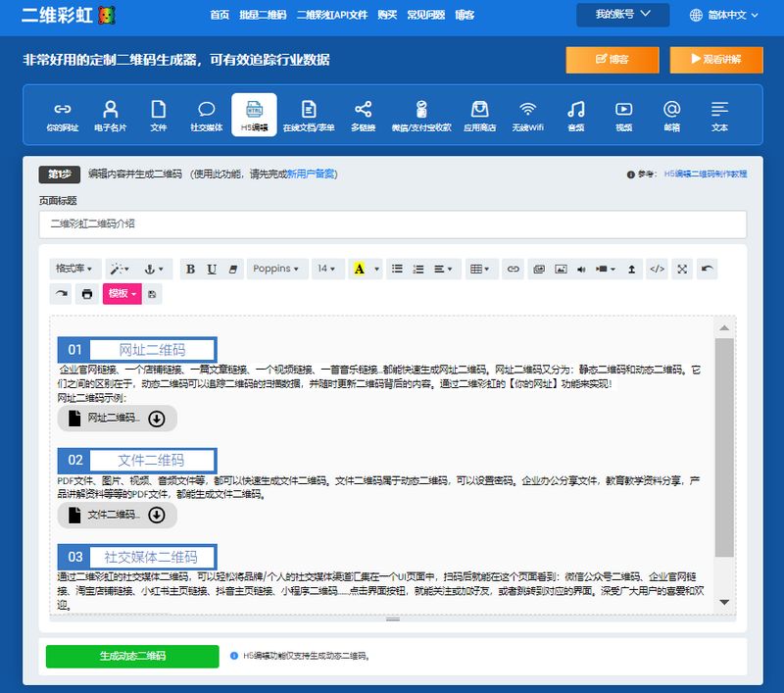Viewport: 784px width, 693px height.
Task: Switch to code view with the </> icon
Action: point(657,269)
